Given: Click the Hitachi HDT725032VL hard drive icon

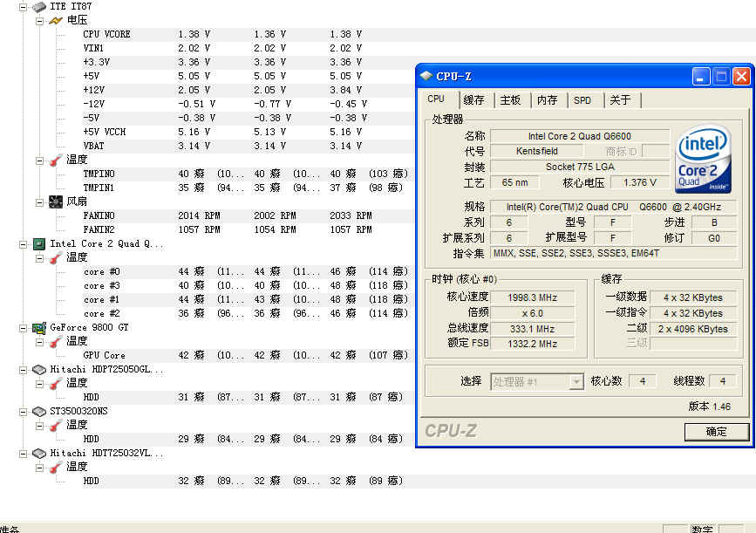Looking at the screenshot, I should point(39,454).
